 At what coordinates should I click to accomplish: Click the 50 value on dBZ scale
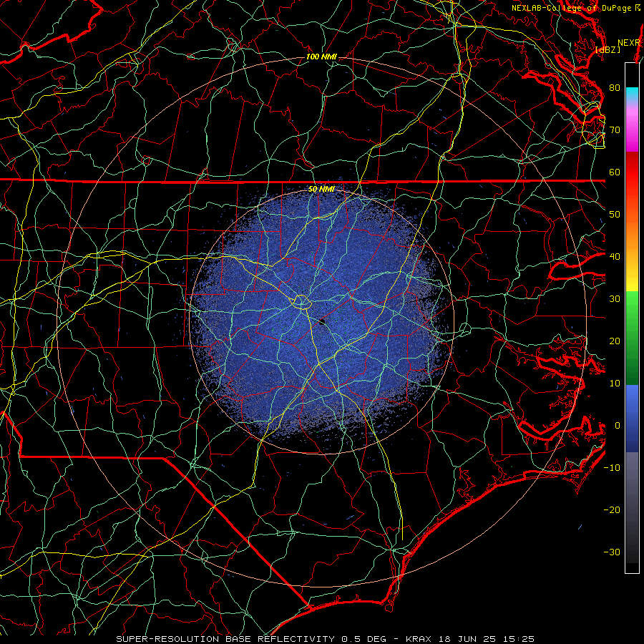[615, 215]
